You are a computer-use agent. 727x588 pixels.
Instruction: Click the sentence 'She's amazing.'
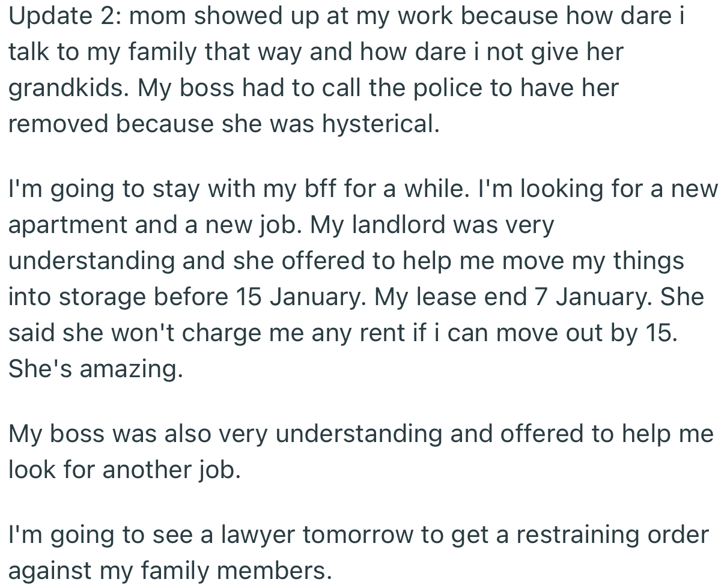click(x=95, y=369)
